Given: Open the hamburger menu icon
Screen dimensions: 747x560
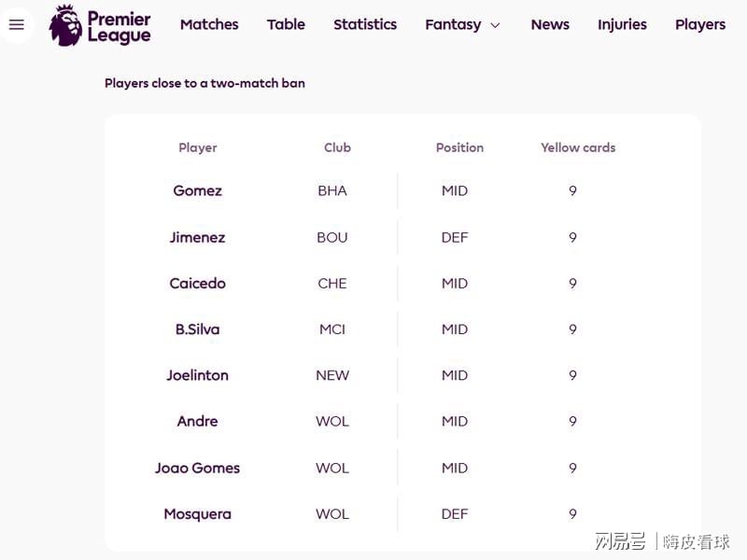Looking at the screenshot, I should coord(17,25).
